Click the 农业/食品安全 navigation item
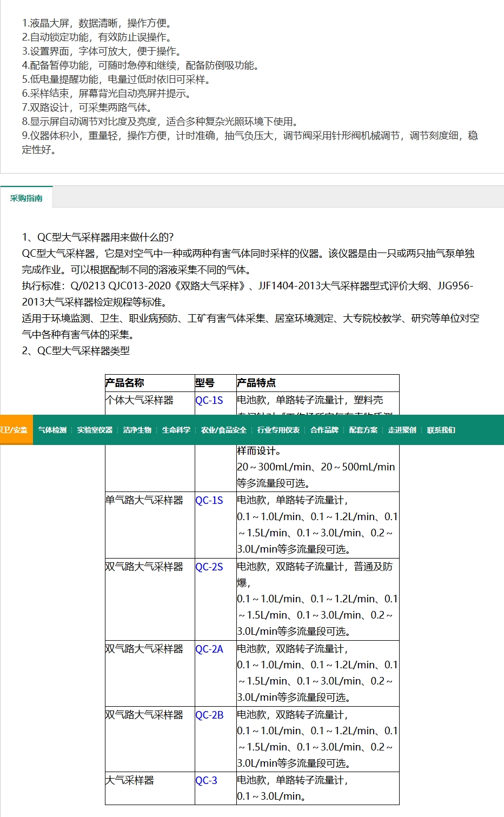The height and width of the screenshot is (817, 504). 224,430
